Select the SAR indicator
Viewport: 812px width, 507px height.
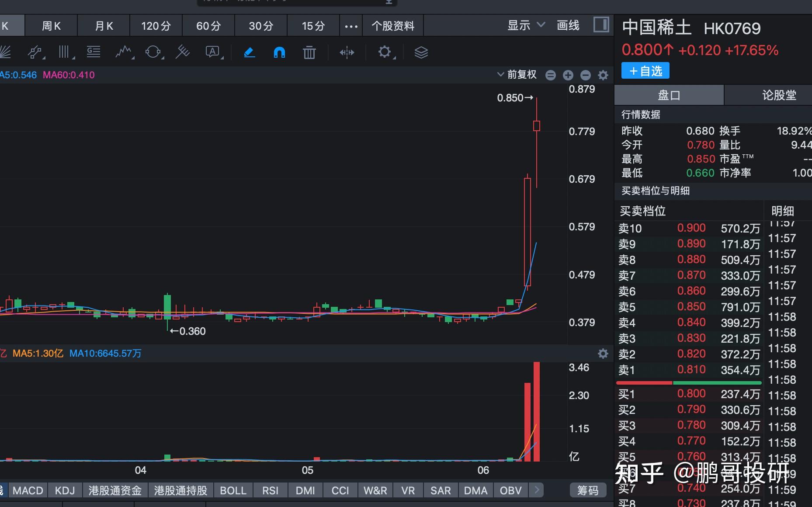tap(441, 490)
